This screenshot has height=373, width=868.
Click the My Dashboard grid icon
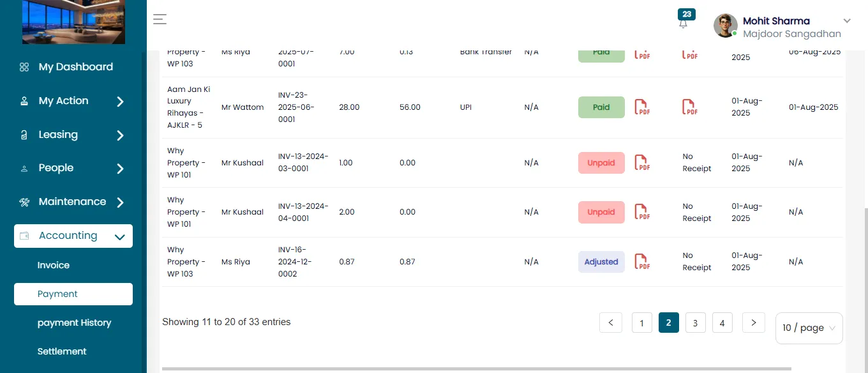click(24, 67)
